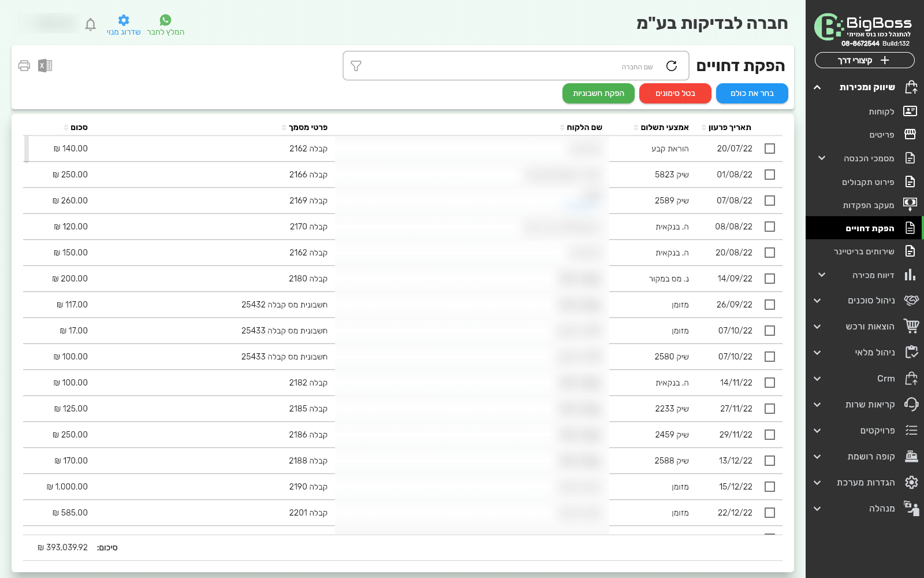Expand the Crm menu
924x578 pixels.
click(817, 379)
